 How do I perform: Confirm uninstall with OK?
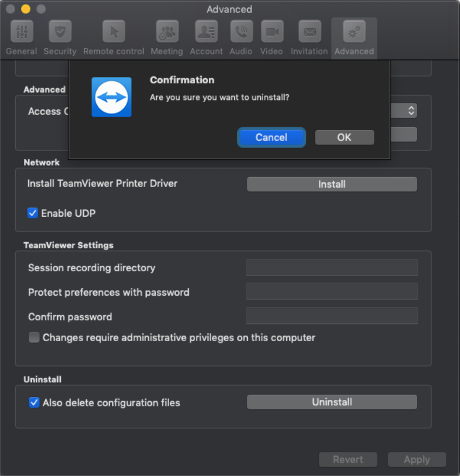click(344, 137)
